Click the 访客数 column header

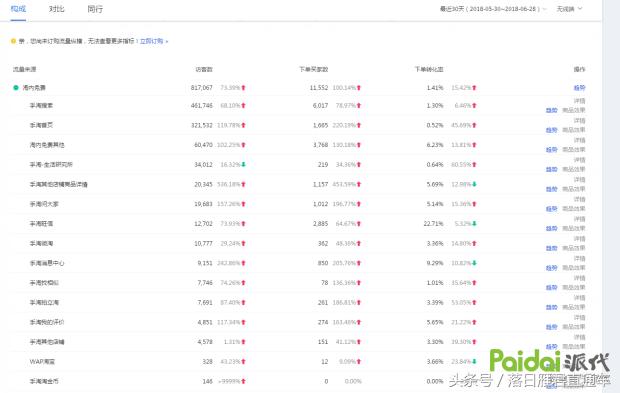click(204, 69)
